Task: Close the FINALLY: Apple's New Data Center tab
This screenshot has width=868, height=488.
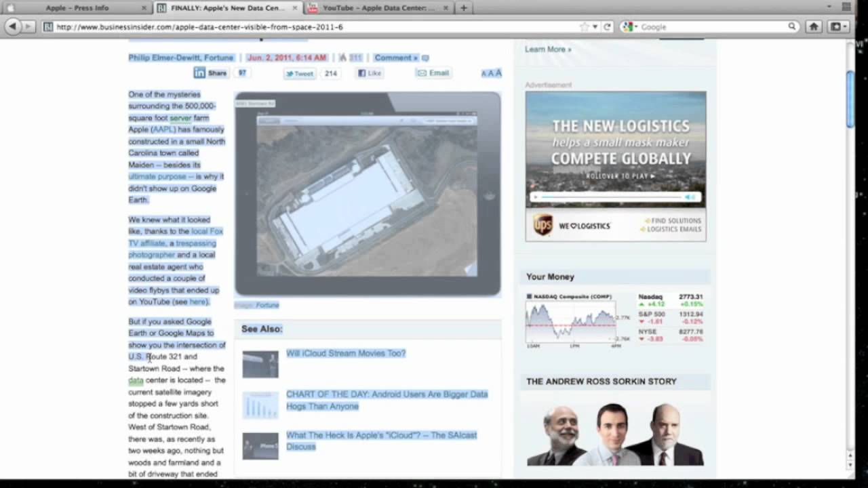Action: 294,8
